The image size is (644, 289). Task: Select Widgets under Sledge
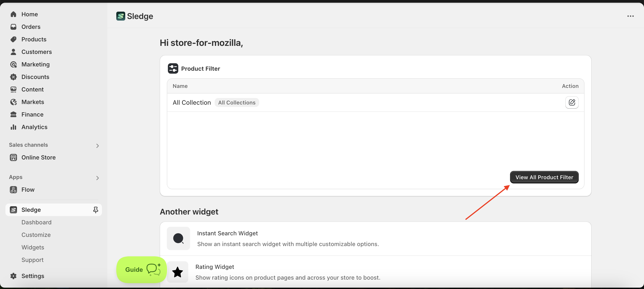point(33,247)
